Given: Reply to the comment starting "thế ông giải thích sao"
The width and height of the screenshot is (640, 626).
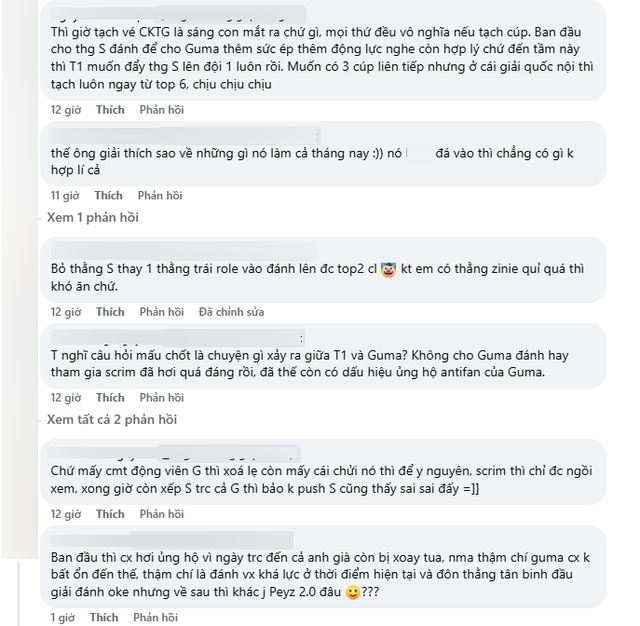Looking at the screenshot, I should tap(159, 195).
